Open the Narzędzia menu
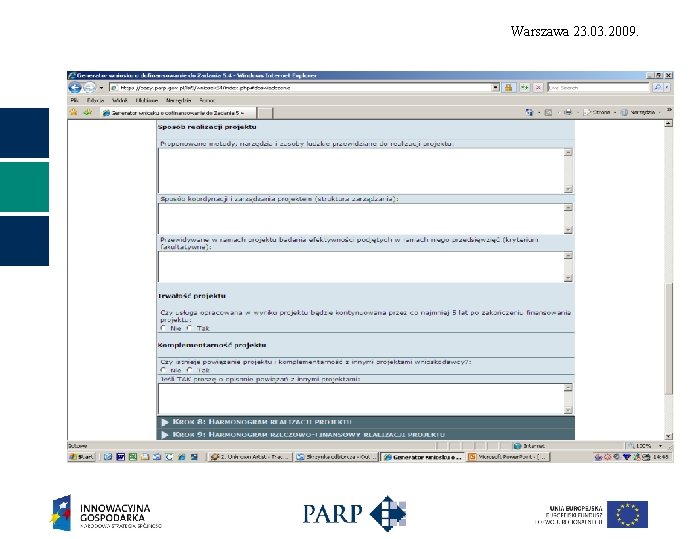 (179, 100)
